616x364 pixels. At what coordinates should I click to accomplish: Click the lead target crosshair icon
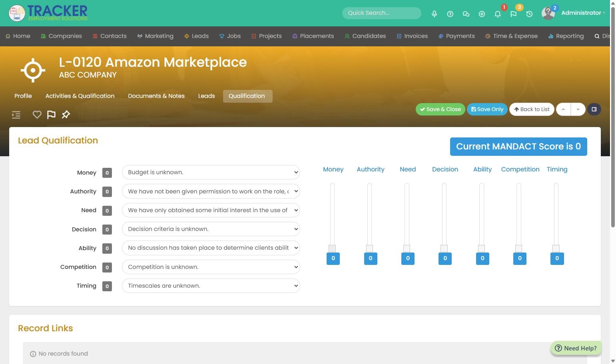33,70
